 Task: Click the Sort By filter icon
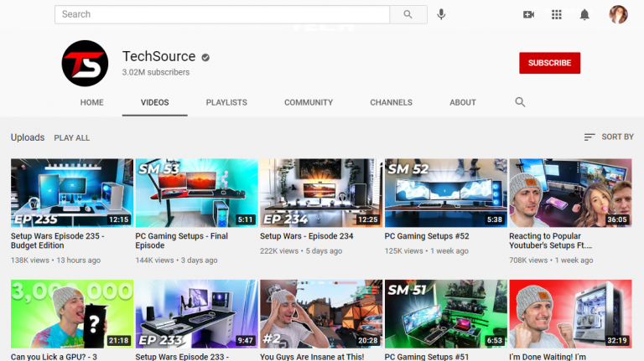pyautogui.click(x=589, y=137)
